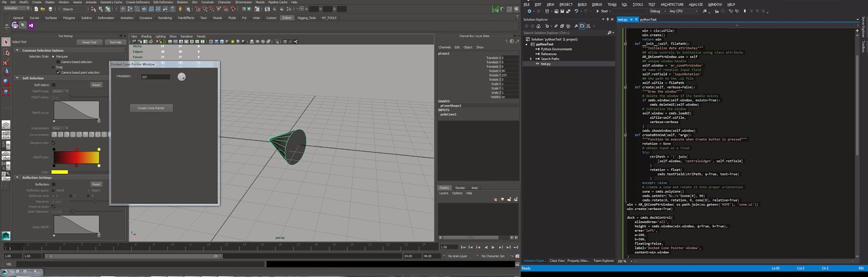
Task: Activate the Scale tool icon in toolbox
Action: point(5,91)
